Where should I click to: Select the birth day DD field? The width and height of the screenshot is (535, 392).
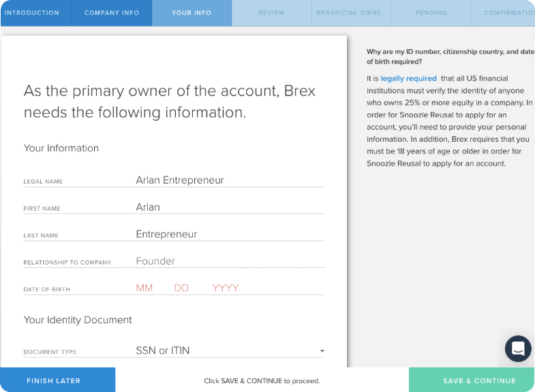coord(181,288)
